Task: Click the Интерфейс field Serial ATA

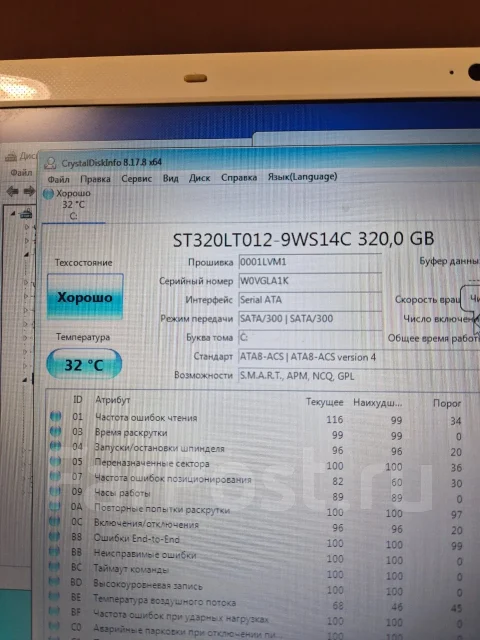Action: pyautogui.click(x=310, y=300)
